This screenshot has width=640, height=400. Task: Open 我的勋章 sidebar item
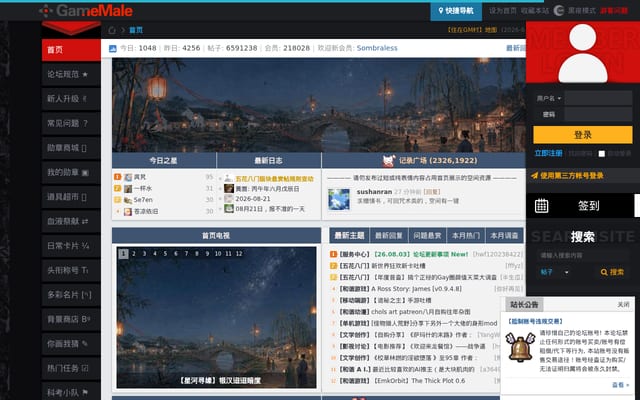point(71,172)
